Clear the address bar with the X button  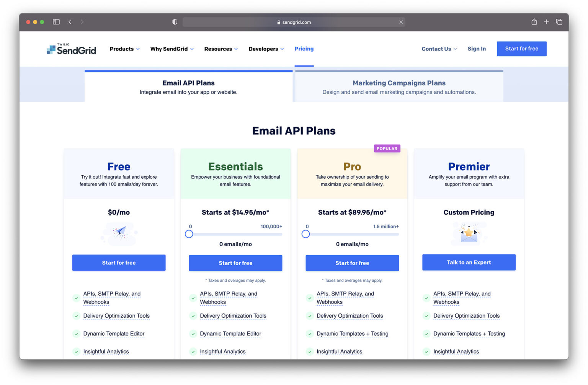(401, 22)
